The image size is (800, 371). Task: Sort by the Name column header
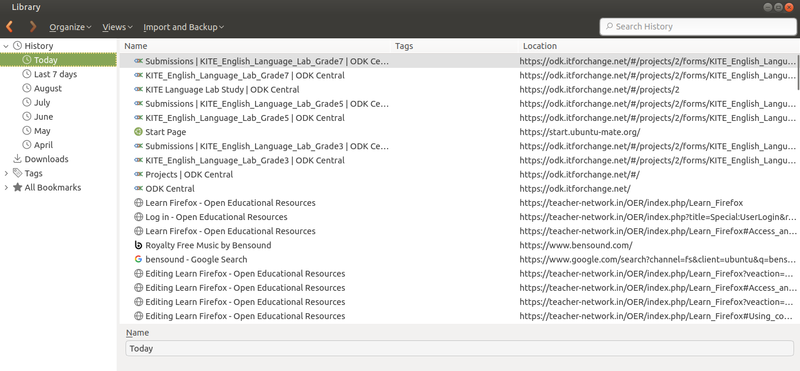click(x=255, y=46)
